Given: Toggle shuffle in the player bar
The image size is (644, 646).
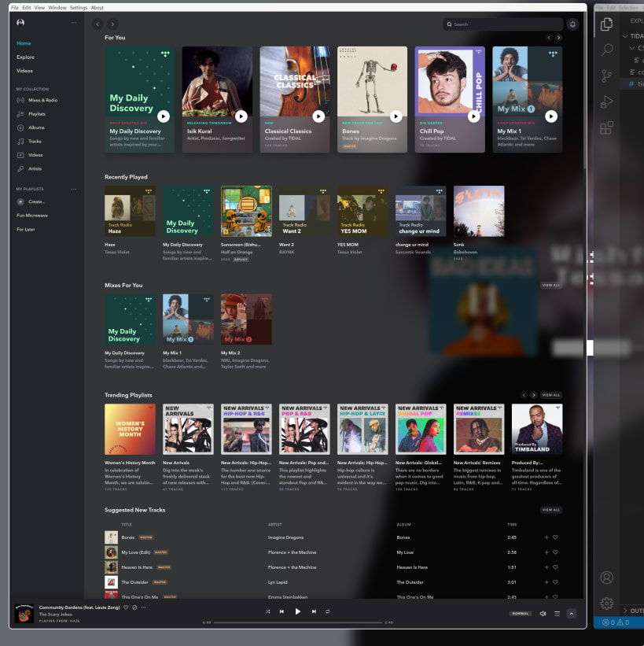Looking at the screenshot, I should pos(268,611).
